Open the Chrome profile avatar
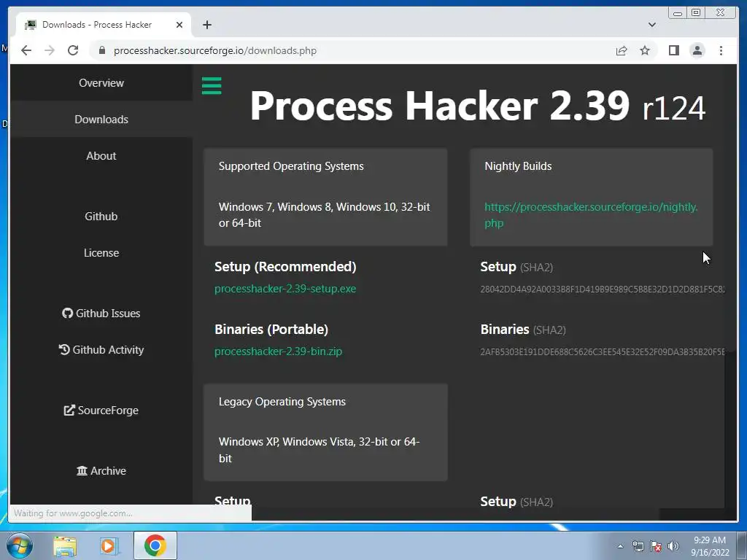The image size is (747, 560). coord(697,50)
